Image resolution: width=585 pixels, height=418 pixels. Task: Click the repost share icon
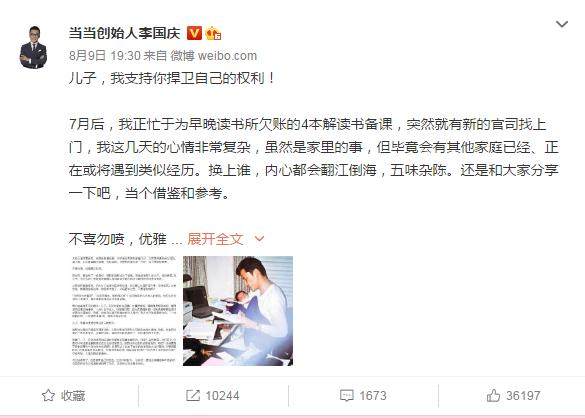click(193, 396)
